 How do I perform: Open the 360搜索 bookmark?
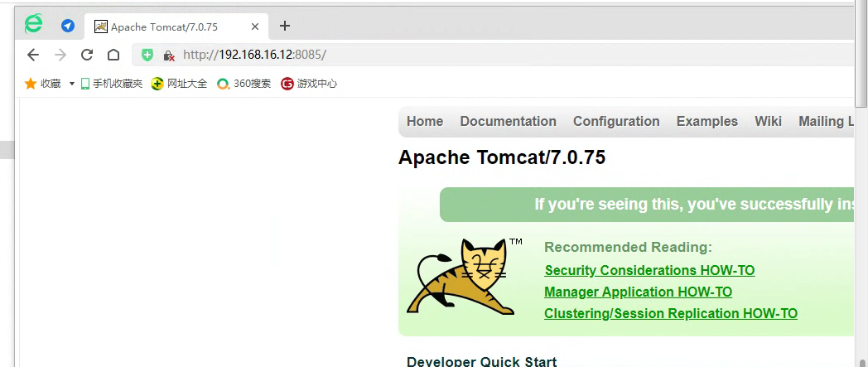click(x=244, y=84)
